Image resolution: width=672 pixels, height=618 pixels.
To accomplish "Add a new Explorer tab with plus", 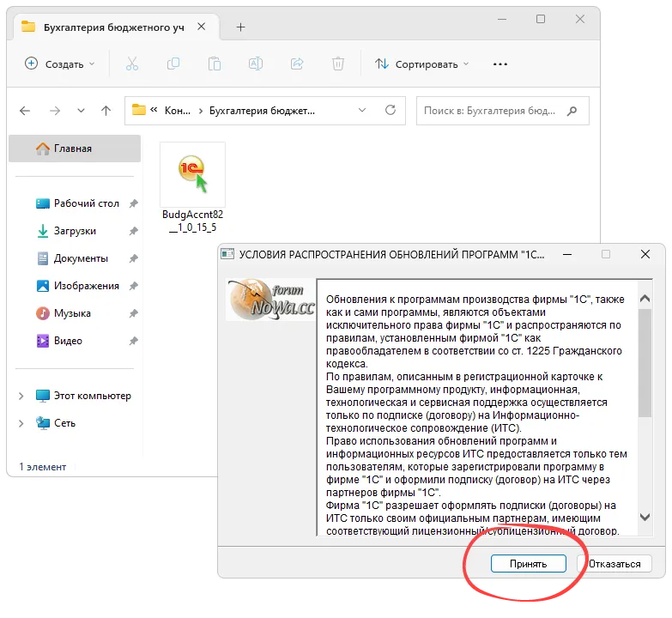I will tap(240, 27).
